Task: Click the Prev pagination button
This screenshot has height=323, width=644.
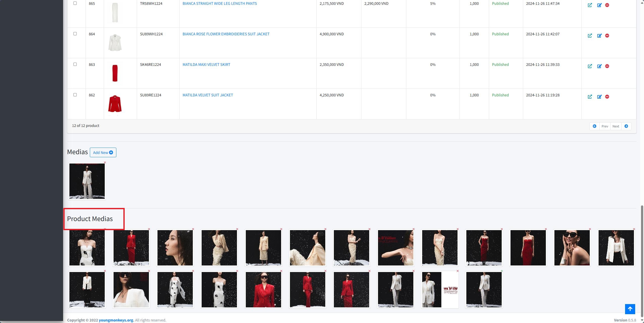Action: pyautogui.click(x=605, y=126)
